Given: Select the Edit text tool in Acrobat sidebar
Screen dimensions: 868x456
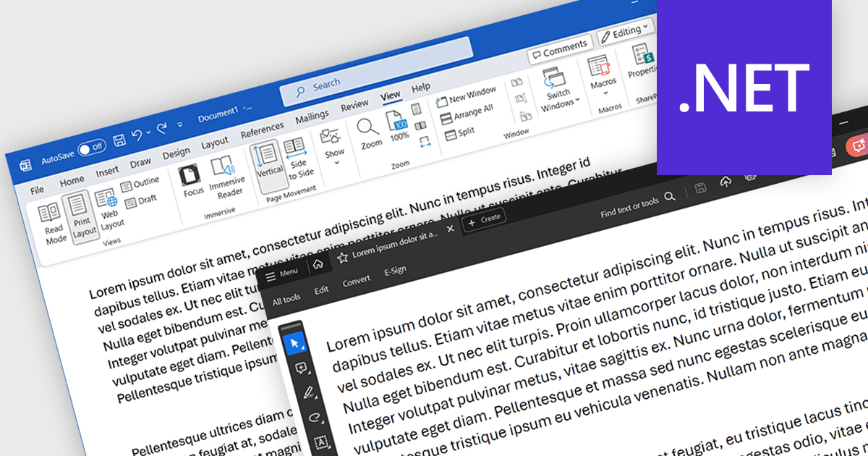Looking at the screenshot, I should pos(320,442).
